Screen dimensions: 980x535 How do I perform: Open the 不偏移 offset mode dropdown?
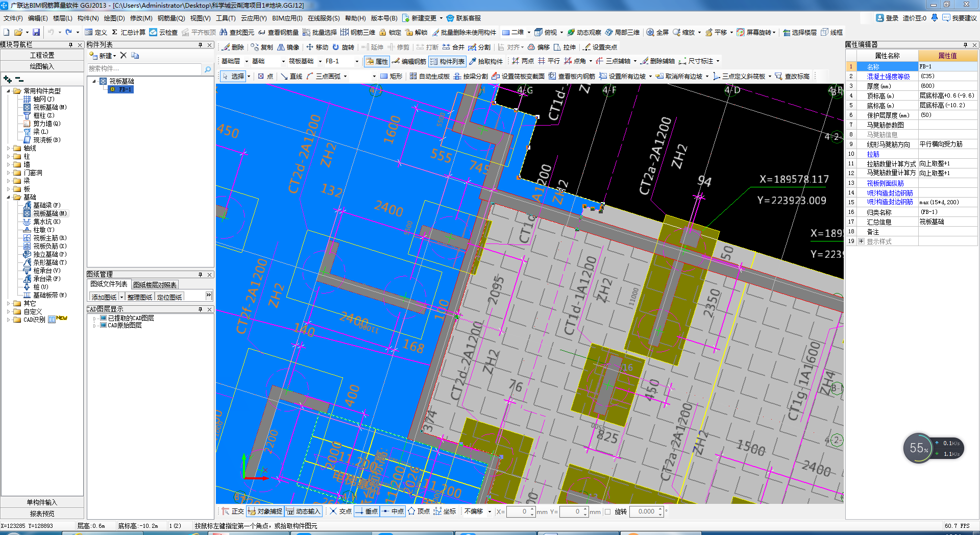[x=489, y=512]
